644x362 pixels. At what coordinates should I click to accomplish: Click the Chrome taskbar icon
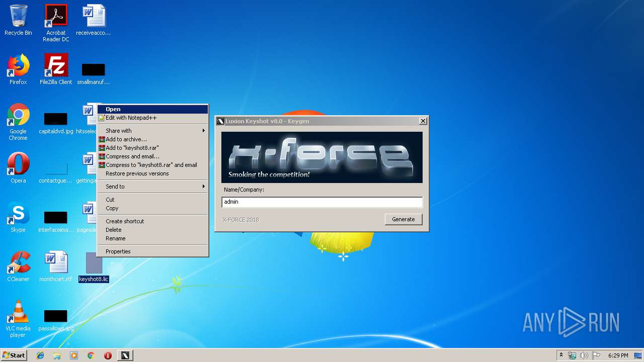pos(91,355)
